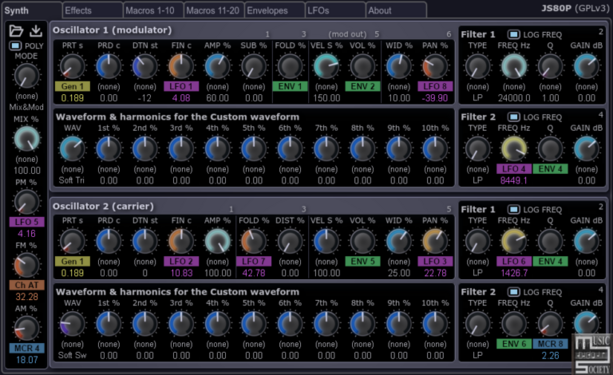Click Oscillator 1 AMP % knob

pyautogui.click(x=217, y=66)
